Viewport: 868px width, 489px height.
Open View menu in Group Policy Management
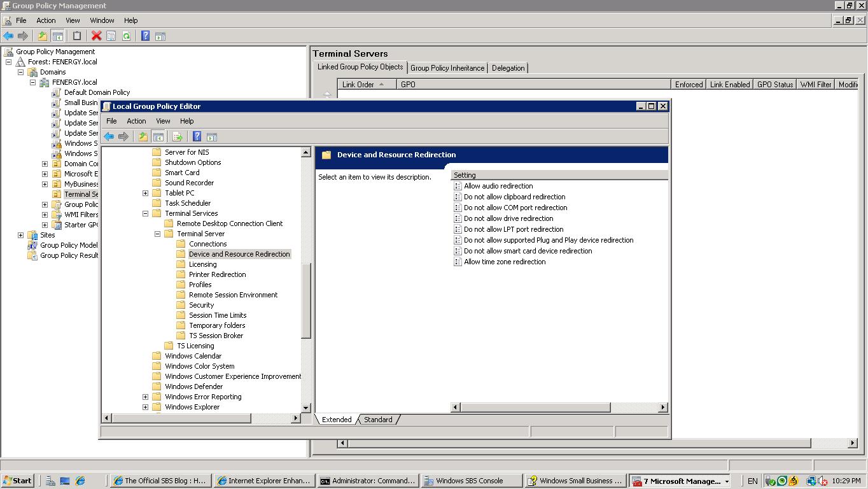[73, 20]
